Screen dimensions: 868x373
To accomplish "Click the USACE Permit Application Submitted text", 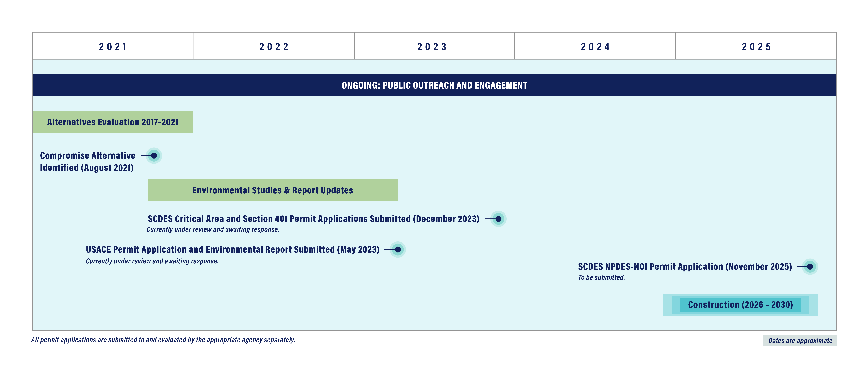I will pos(232,250).
